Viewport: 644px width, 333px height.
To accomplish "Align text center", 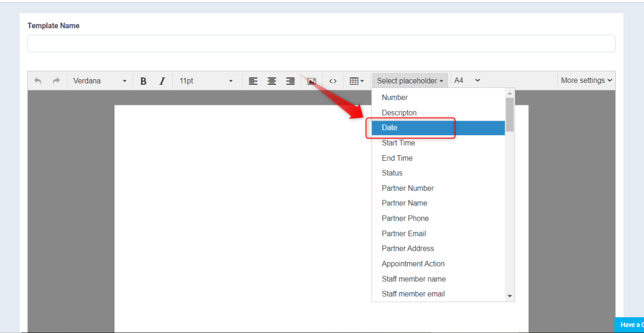I will coord(272,81).
